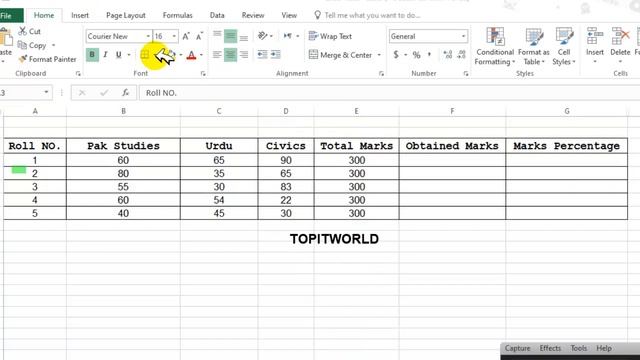Click the Copy icon
The image size is (640, 360).
(22, 45)
